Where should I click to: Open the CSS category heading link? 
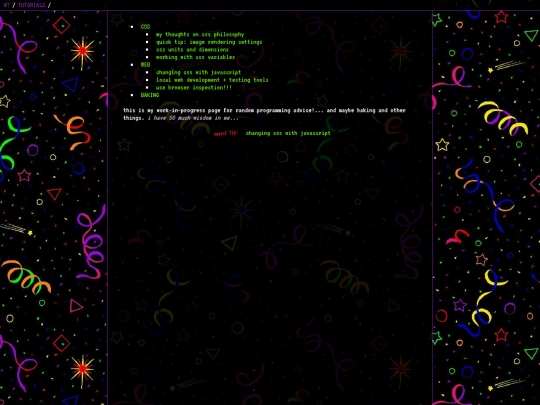tap(145, 27)
